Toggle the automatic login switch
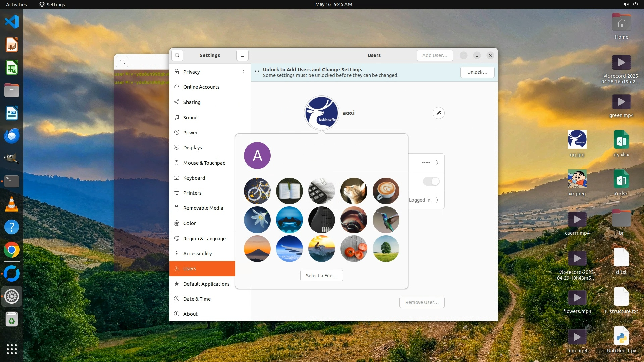644x362 pixels. pos(431,181)
